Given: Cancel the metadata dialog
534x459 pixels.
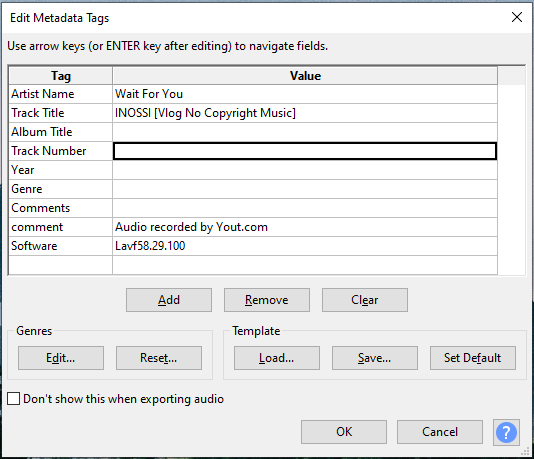Looking at the screenshot, I should pyautogui.click(x=440, y=432).
